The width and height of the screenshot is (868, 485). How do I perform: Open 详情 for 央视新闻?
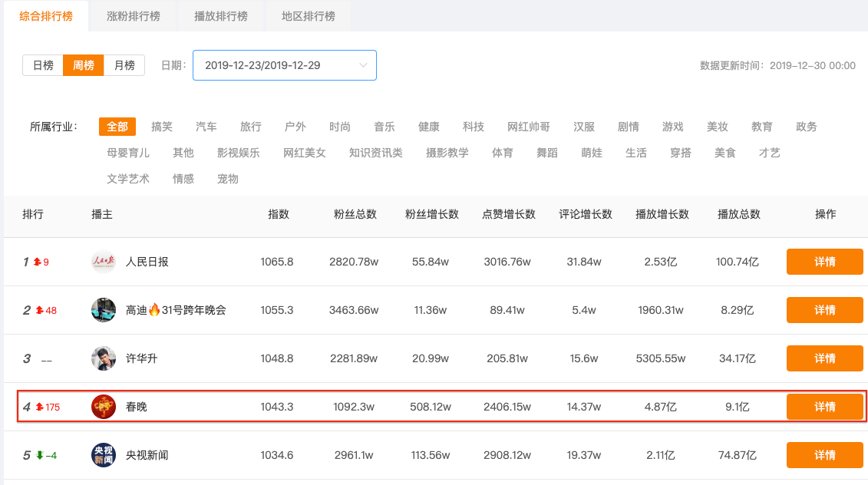[825, 455]
